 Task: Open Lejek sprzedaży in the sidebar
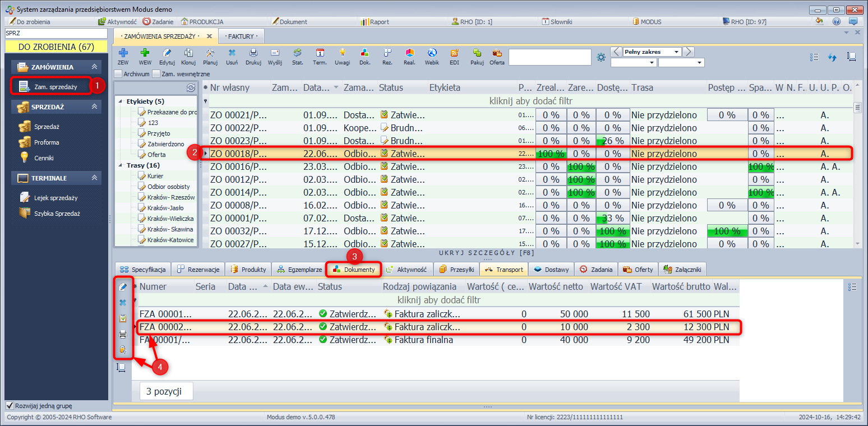pyautogui.click(x=55, y=198)
